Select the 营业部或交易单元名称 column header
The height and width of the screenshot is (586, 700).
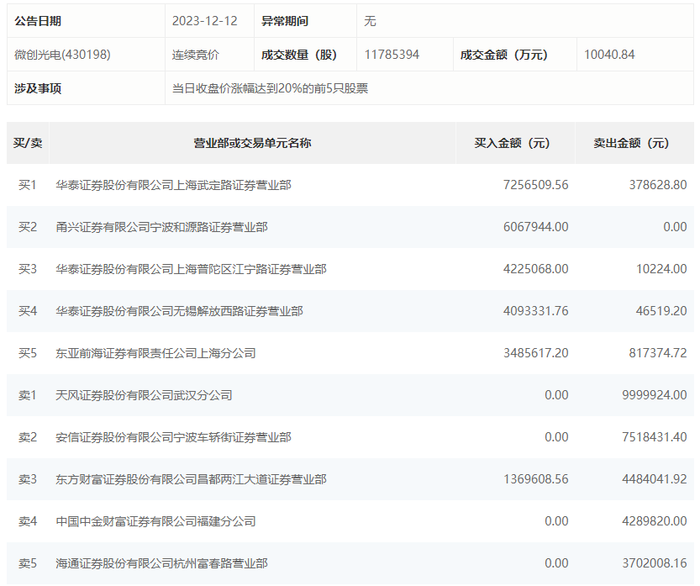[252, 143]
